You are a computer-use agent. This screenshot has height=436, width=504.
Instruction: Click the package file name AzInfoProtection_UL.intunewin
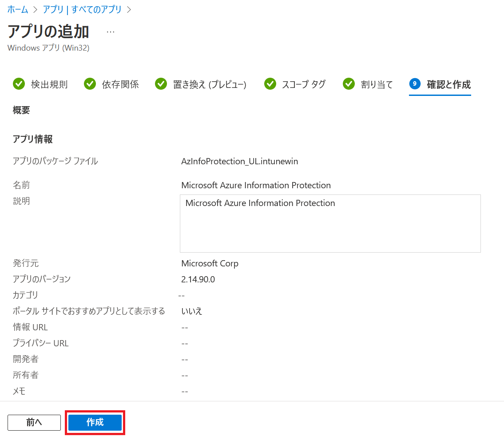coord(239,161)
